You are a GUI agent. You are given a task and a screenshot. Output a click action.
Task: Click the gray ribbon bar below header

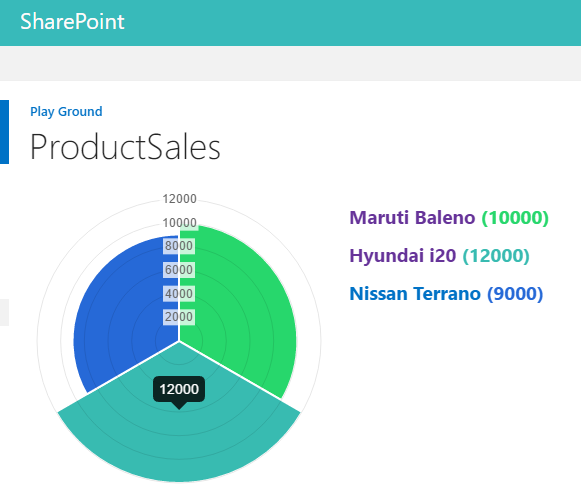(290, 63)
